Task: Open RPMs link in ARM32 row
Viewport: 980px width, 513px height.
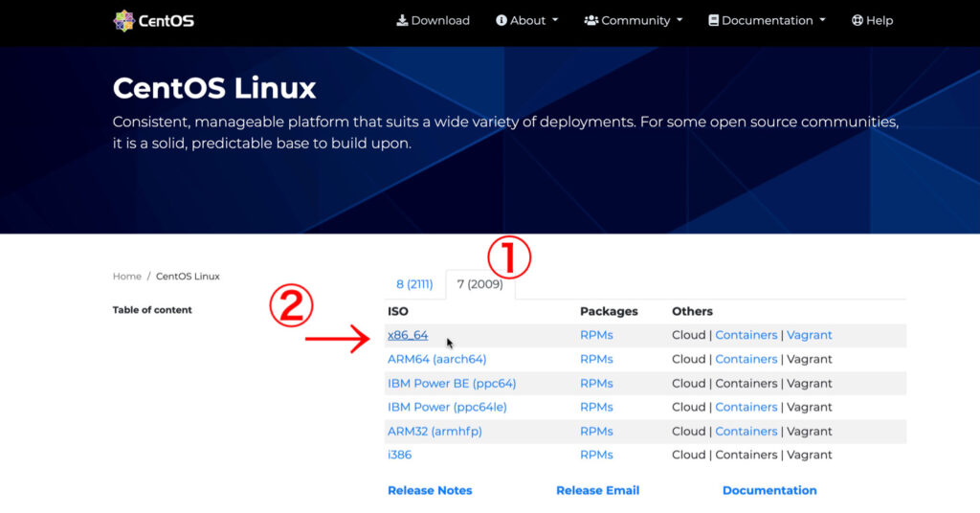Action: point(596,431)
